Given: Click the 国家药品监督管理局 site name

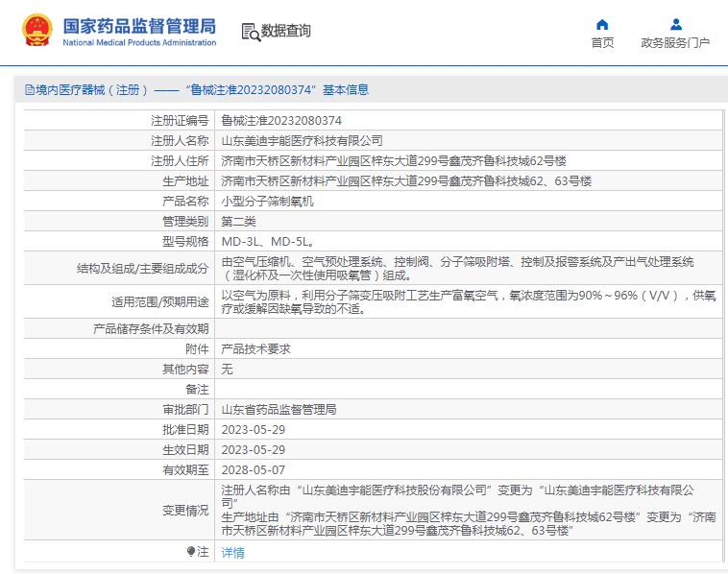Looking at the screenshot, I should (x=139, y=26).
